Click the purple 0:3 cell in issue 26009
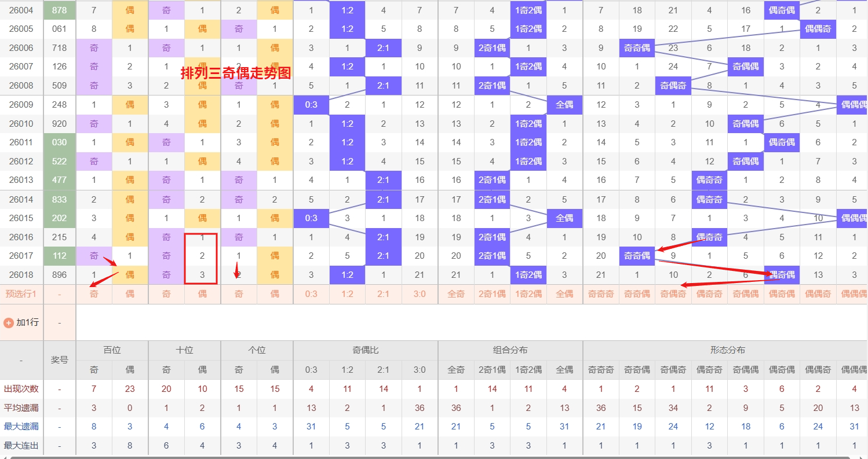The image size is (868, 459). 311,105
